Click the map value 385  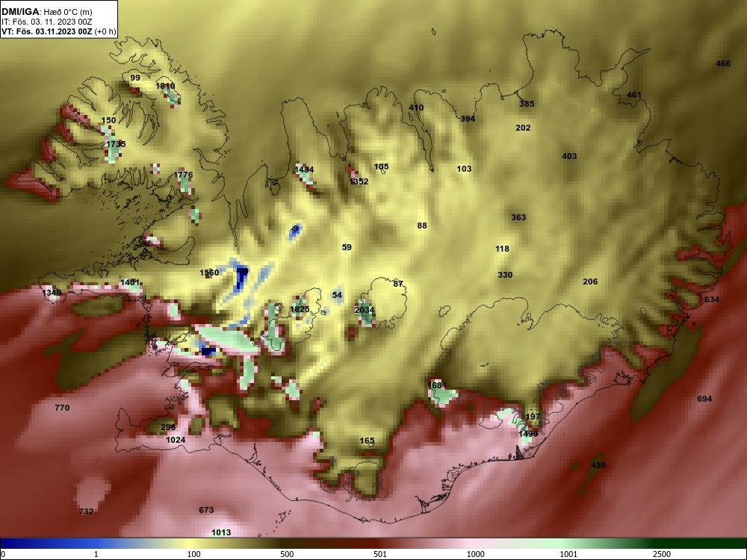coord(527,104)
